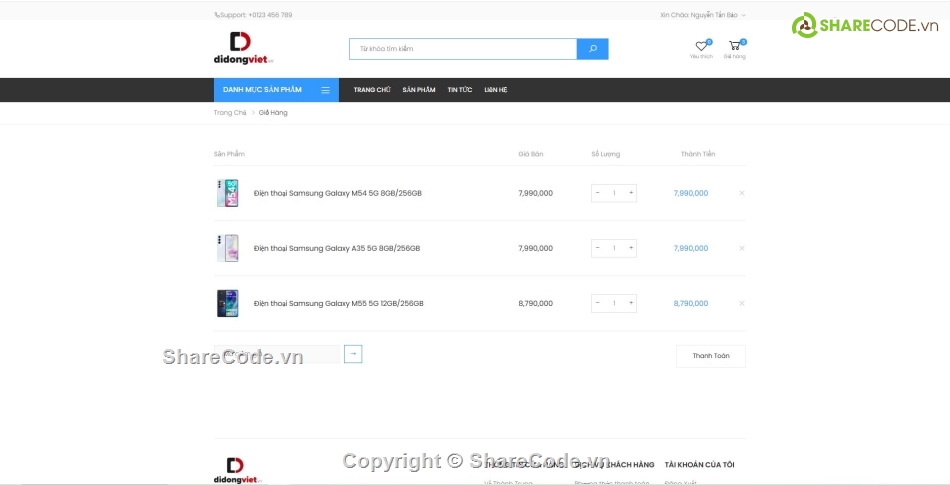Click Dịch Vụ Khách Hàng footer heading
950x485 pixels.
coord(614,465)
